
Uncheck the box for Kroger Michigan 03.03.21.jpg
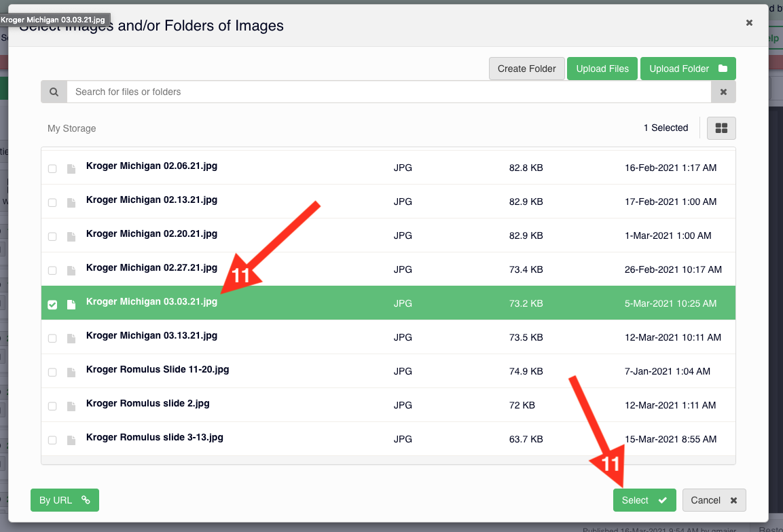coord(52,305)
